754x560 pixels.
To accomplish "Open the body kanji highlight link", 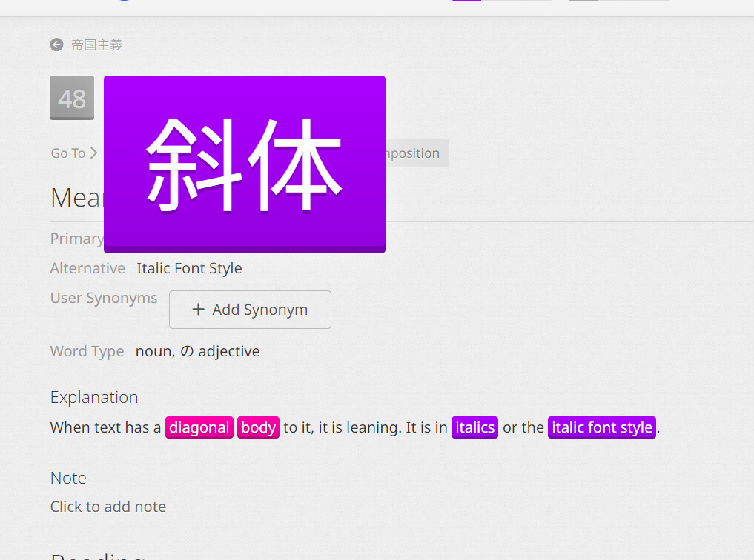I will point(258,427).
